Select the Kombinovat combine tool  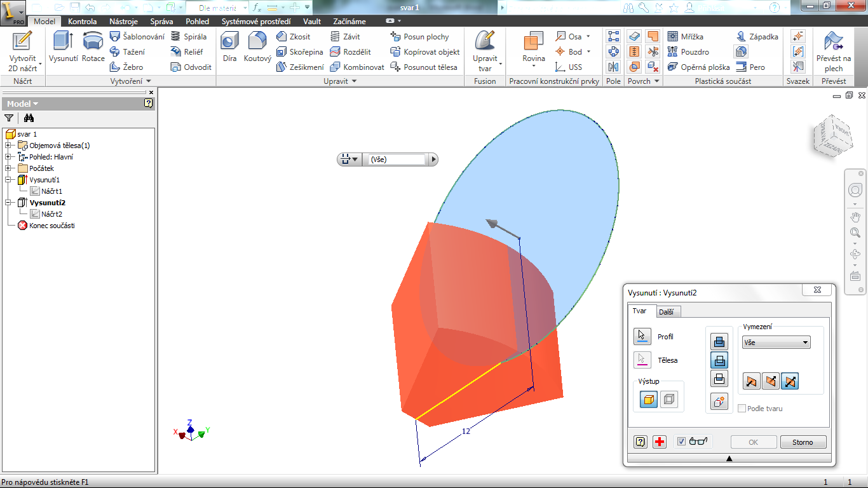coord(356,67)
